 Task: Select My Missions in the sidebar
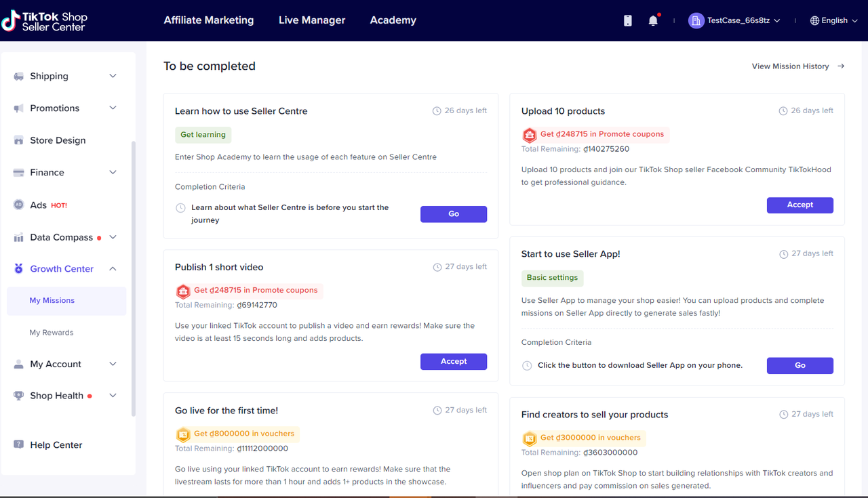pos(66,301)
